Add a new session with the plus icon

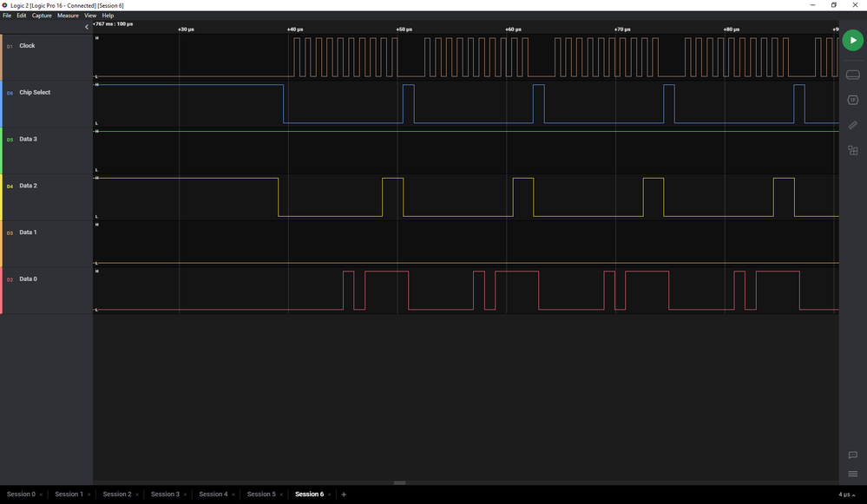[344, 494]
